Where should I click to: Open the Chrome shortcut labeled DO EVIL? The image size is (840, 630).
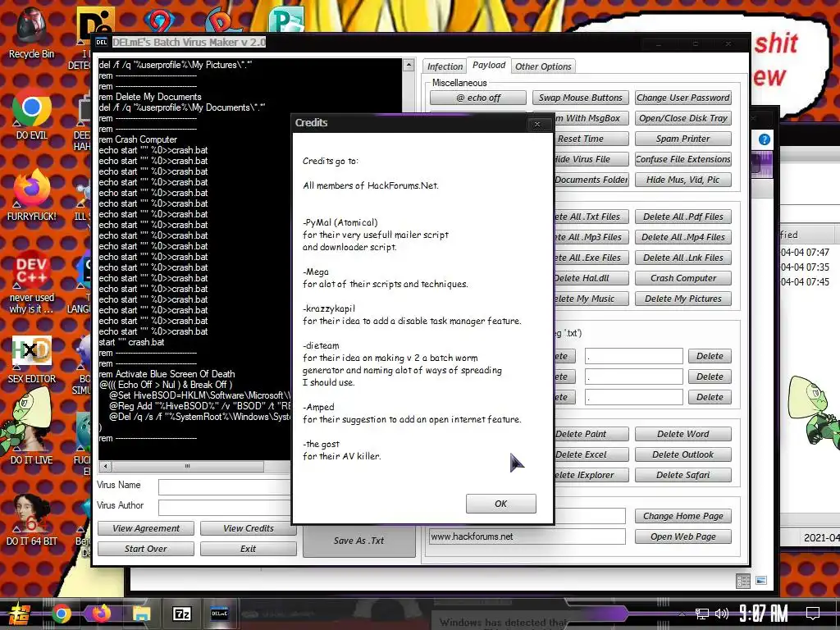point(31,113)
